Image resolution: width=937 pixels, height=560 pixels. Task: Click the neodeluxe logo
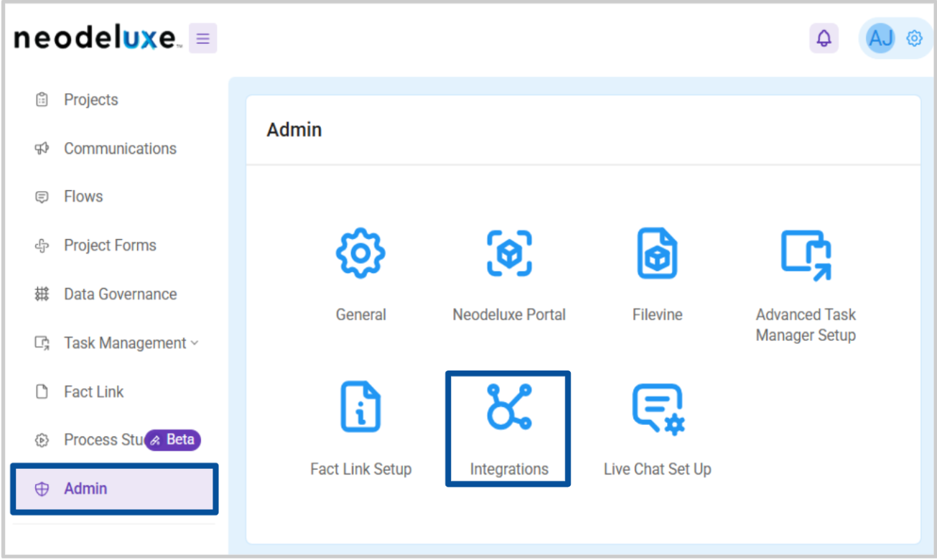click(96, 37)
